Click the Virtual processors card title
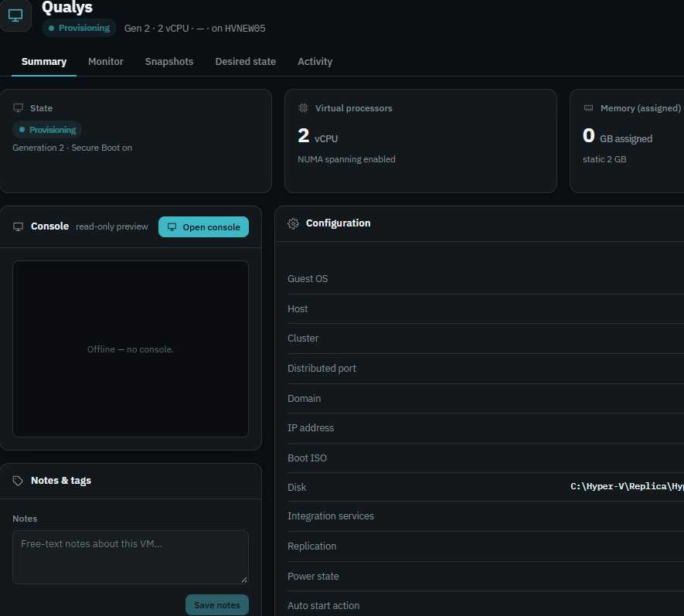The width and height of the screenshot is (684, 616). pyautogui.click(x=354, y=108)
